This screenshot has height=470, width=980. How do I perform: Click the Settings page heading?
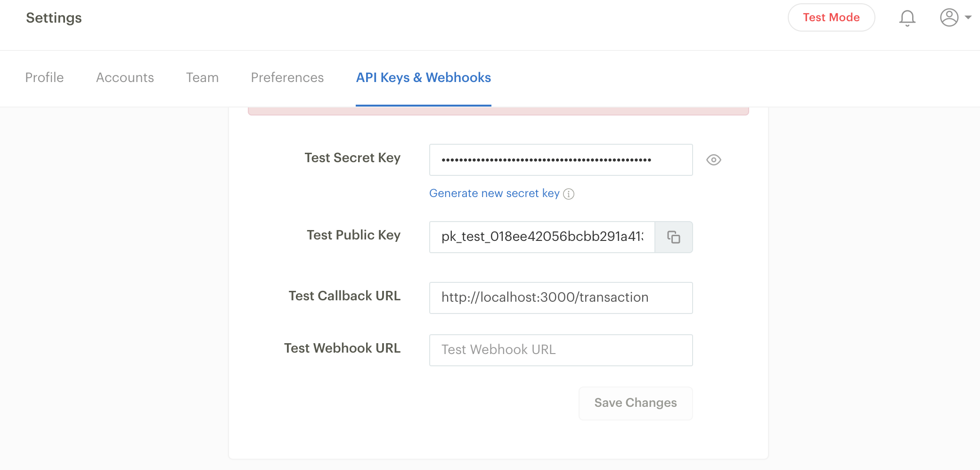54,17
